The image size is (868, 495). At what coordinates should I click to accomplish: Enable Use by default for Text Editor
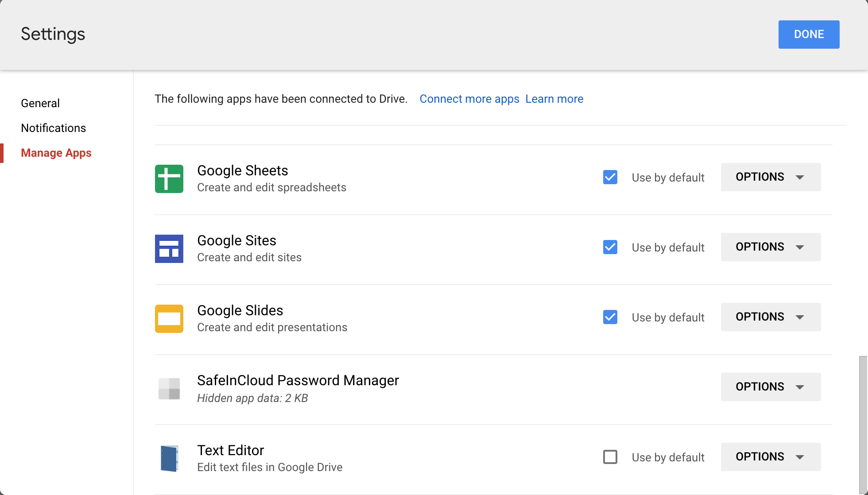point(610,457)
